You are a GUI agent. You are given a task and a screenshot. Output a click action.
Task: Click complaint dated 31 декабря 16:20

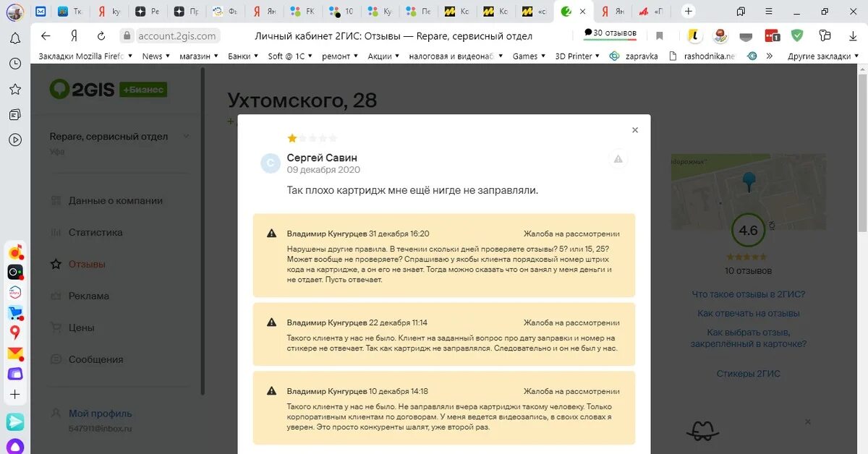[443, 255]
